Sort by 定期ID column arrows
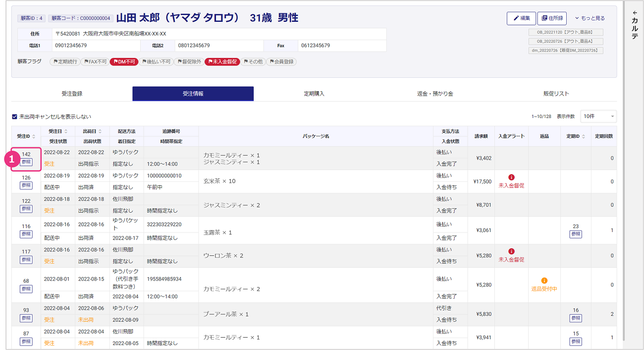Image resolution: width=644 pixels, height=350 pixels. 584,136
